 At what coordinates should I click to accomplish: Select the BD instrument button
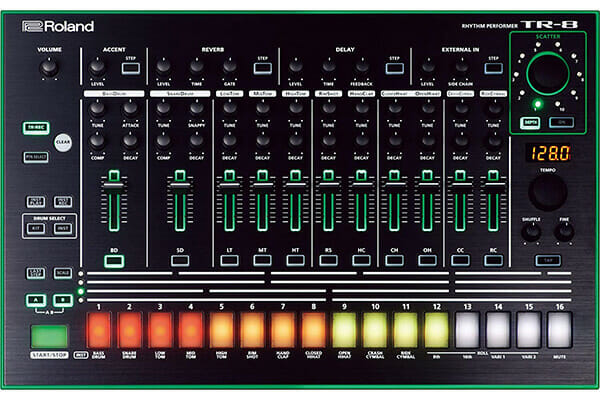tap(114, 261)
